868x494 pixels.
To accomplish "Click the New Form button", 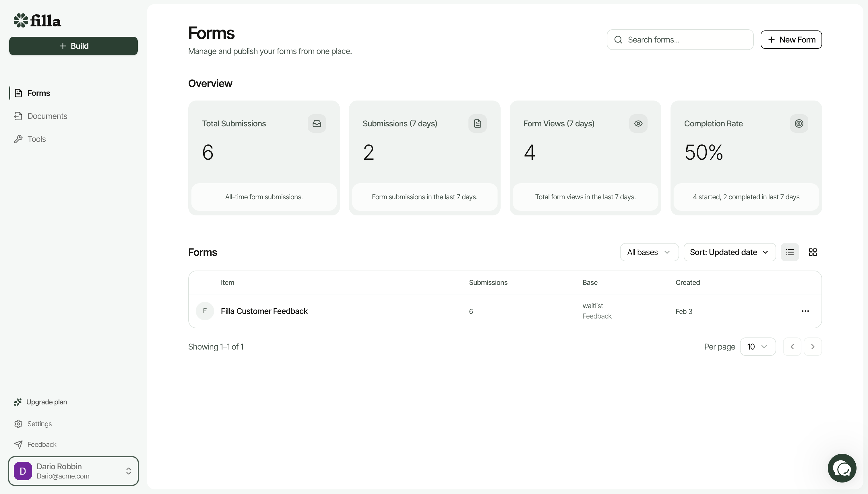I will pyautogui.click(x=791, y=39).
